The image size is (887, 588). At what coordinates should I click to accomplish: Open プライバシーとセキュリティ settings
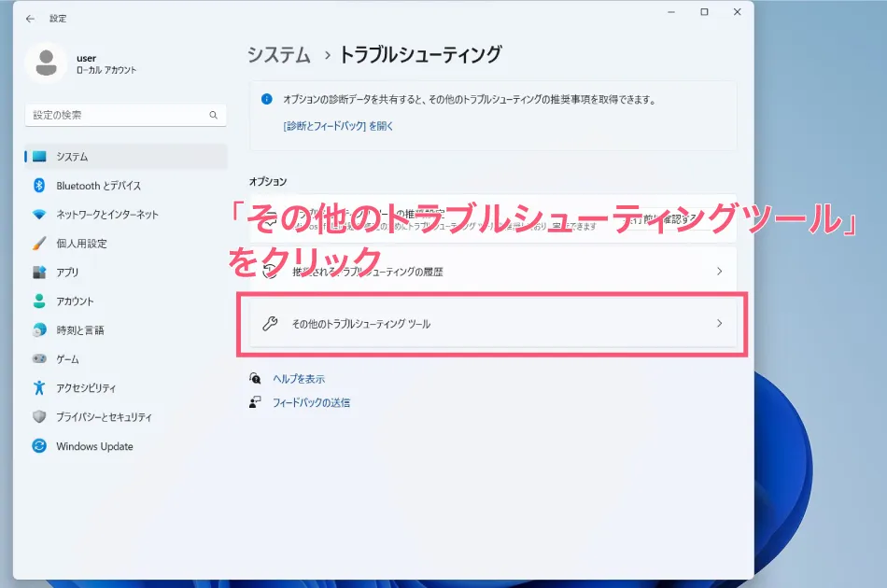pyautogui.click(x=87, y=417)
